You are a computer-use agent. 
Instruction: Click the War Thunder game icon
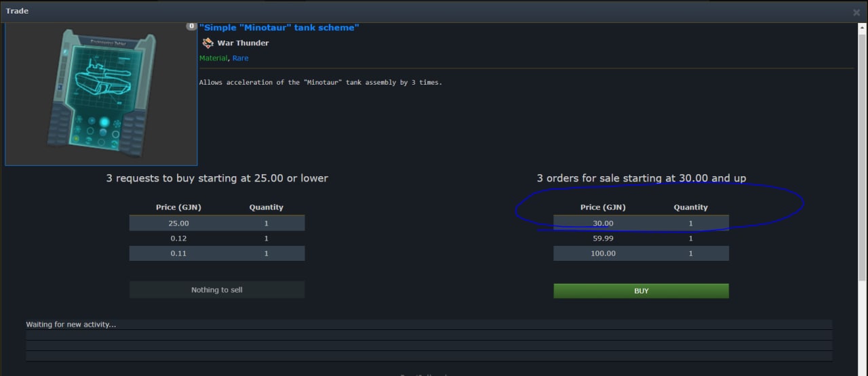208,43
